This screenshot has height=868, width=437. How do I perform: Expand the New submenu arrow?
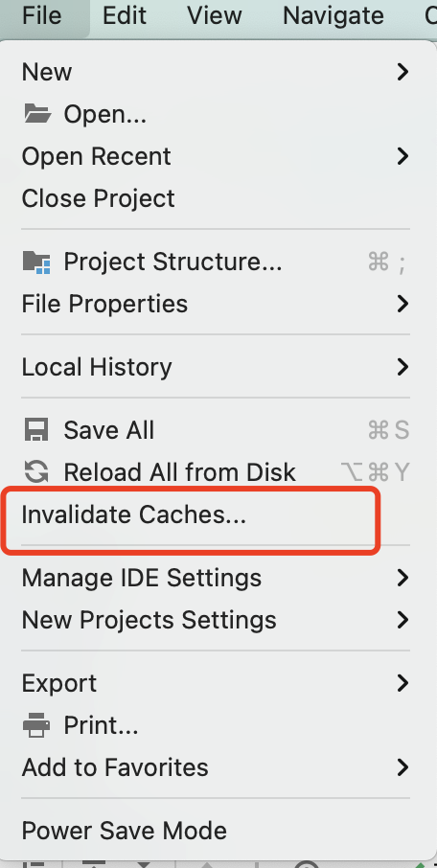(402, 72)
